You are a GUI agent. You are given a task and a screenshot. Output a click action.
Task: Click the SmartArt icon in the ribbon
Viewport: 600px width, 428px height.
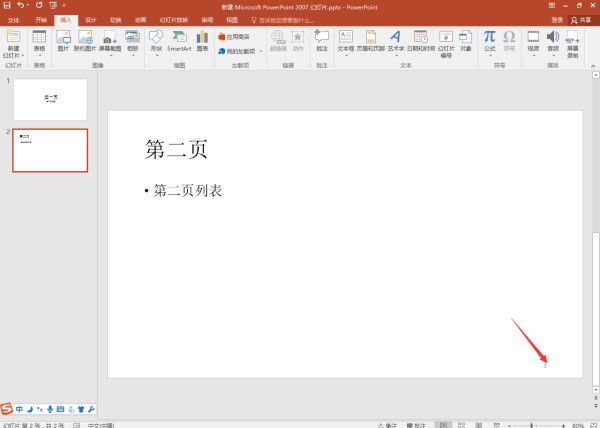pos(179,40)
